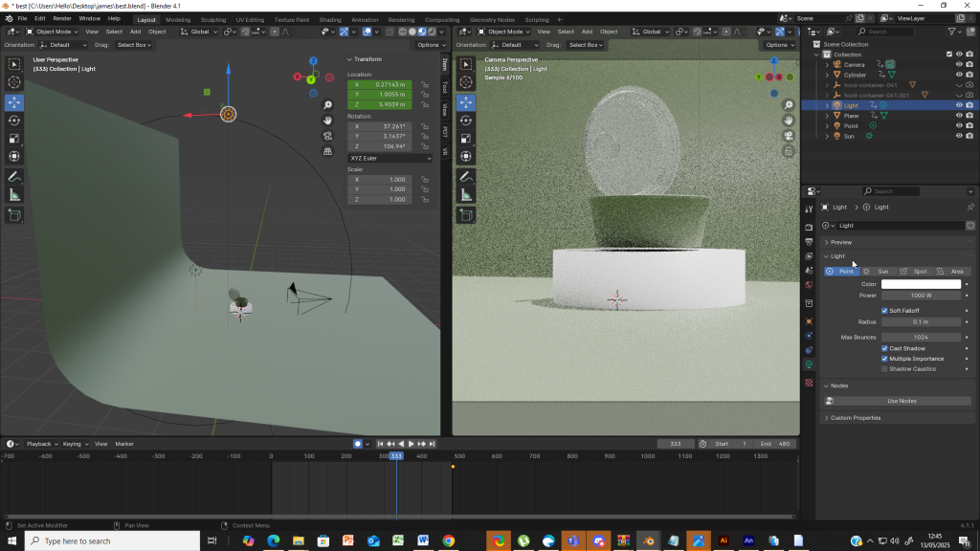Expand the Custom Properties panel
The image size is (980, 551).
(855, 418)
